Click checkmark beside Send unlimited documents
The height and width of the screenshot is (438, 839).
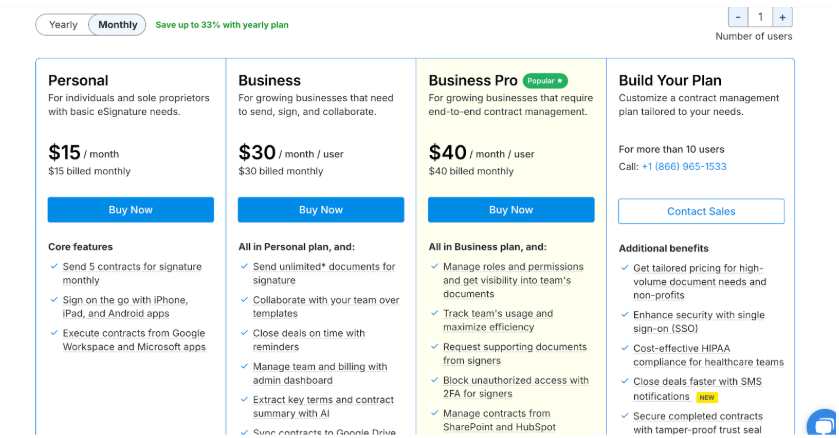pos(243,267)
